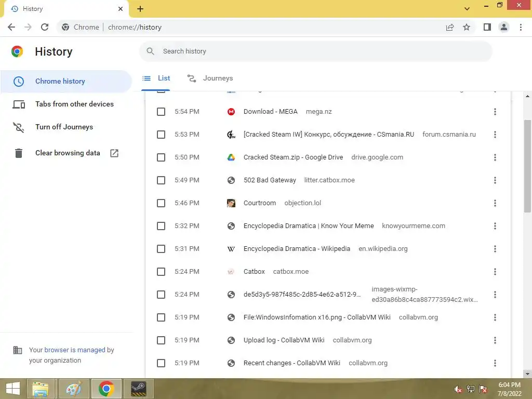Reload the history page

(45, 27)
